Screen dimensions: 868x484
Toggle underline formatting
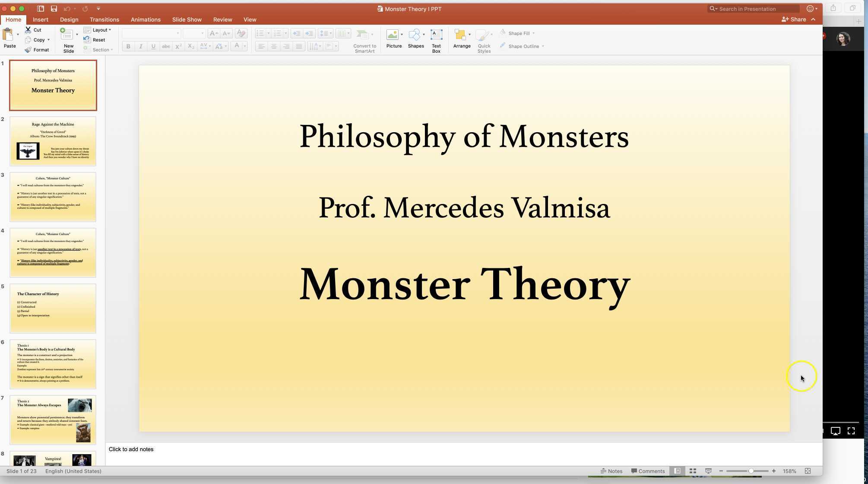click(153, 46)
